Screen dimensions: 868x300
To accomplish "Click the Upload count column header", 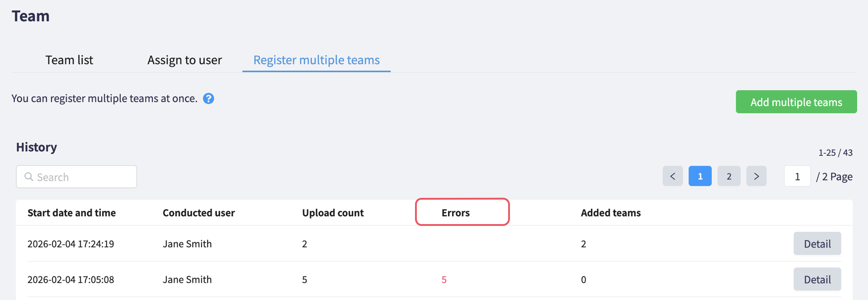I will point(333,213).
